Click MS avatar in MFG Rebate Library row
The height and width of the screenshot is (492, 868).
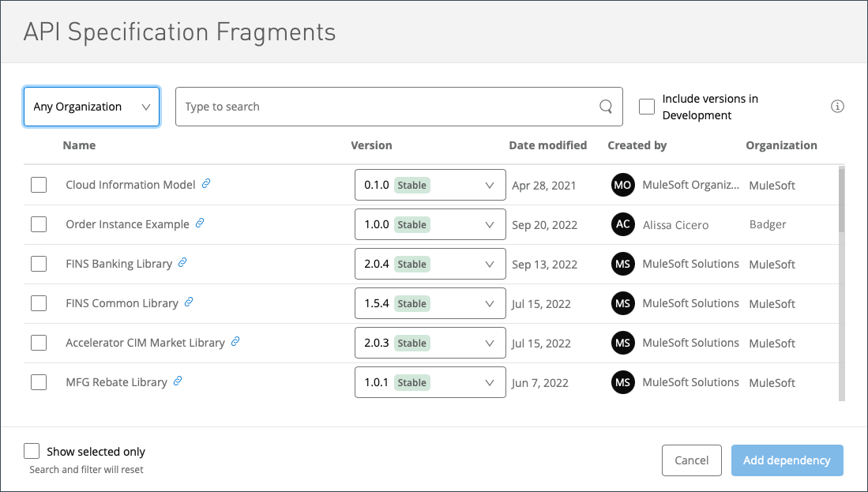point(623,382)
